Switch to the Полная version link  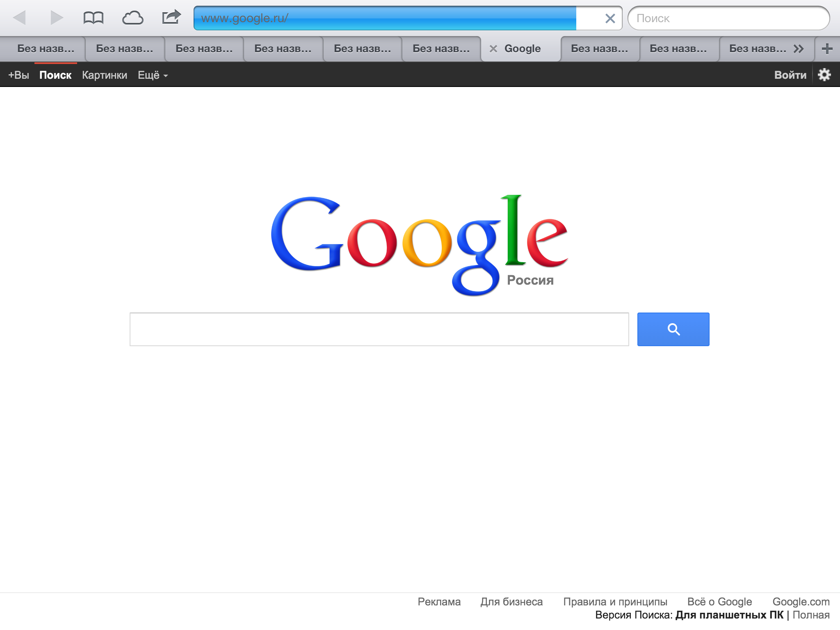pyautogui.click(x=811, y=615)
